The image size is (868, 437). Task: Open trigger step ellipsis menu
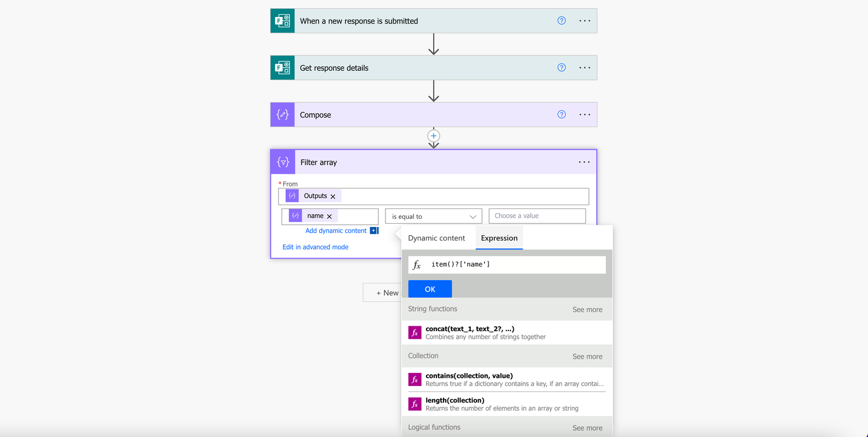(x=585, y=21)
